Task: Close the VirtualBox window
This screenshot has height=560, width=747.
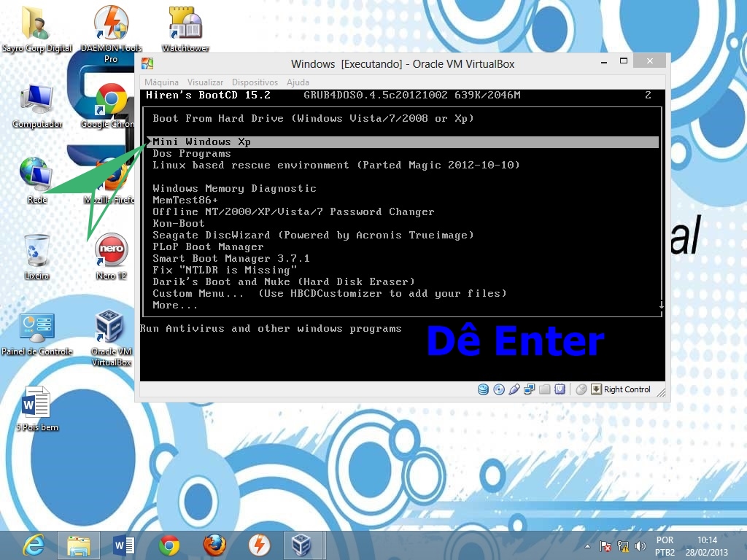Action: pyautogui.click(x=650, y=61)
